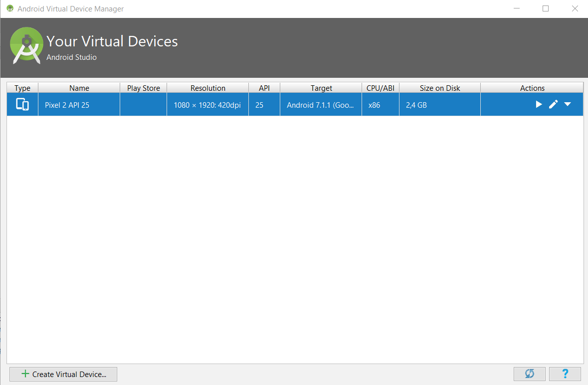Minimize the Android Virtual Device Manager window
588x385 pixels.
click(x=516, y=8)
